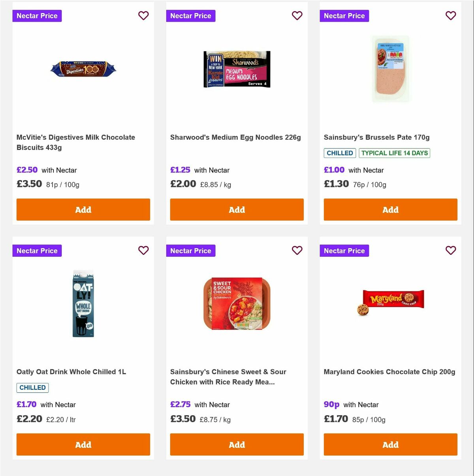Click the Nectar Price badge on the Digestives tile
The width and height of the screenshot is (474, 476).
pos(37,16)
